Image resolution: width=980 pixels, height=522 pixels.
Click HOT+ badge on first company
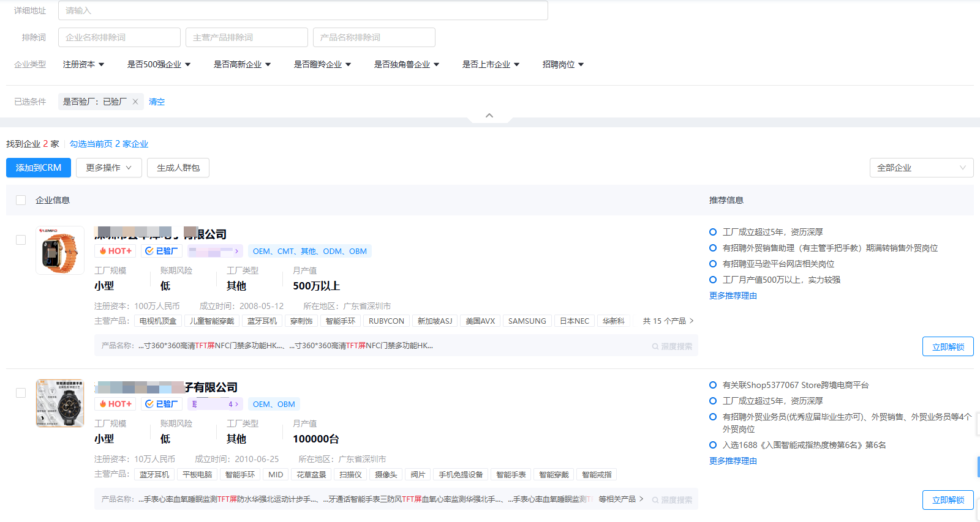tap(116, 251)
